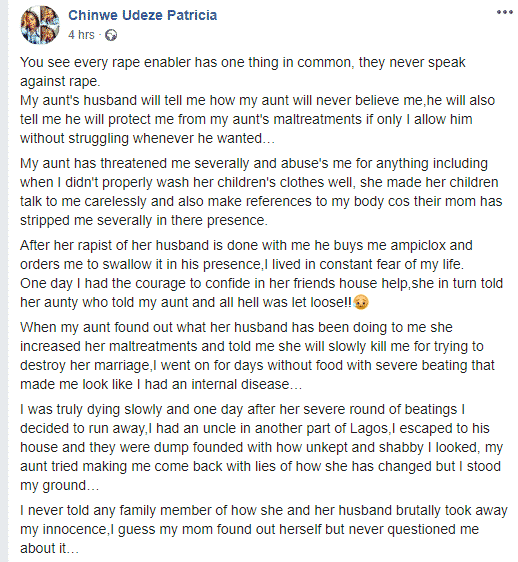Click the line beginning 'I was truly dying slowly'
The width and height of the screenshot is (518, 562).
tap(242, 409)
